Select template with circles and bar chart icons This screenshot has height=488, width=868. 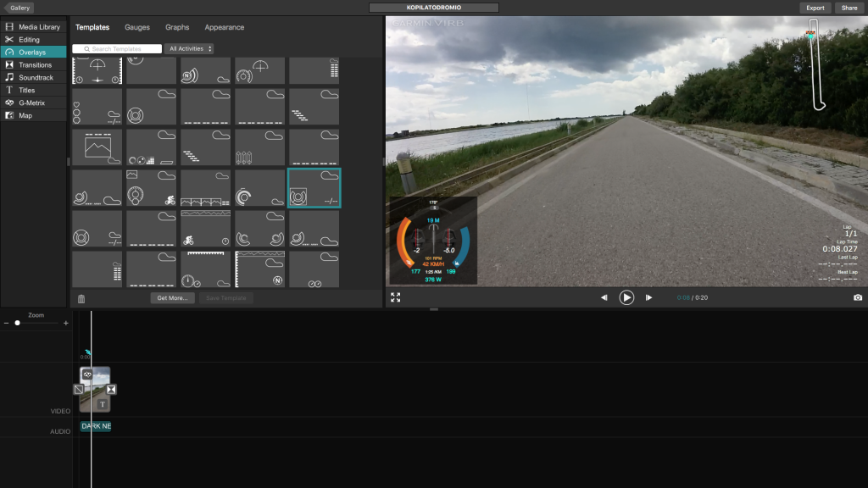coord(151,147)
